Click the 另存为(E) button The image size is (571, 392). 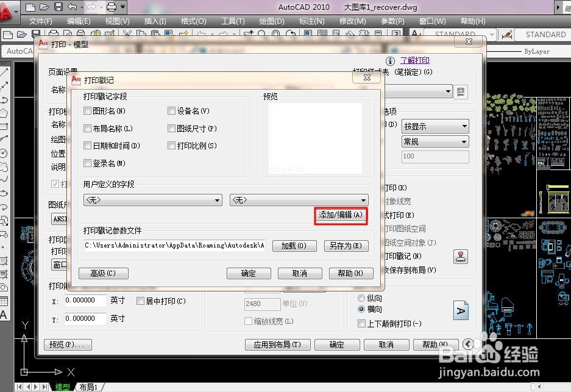tap(346, 246)
